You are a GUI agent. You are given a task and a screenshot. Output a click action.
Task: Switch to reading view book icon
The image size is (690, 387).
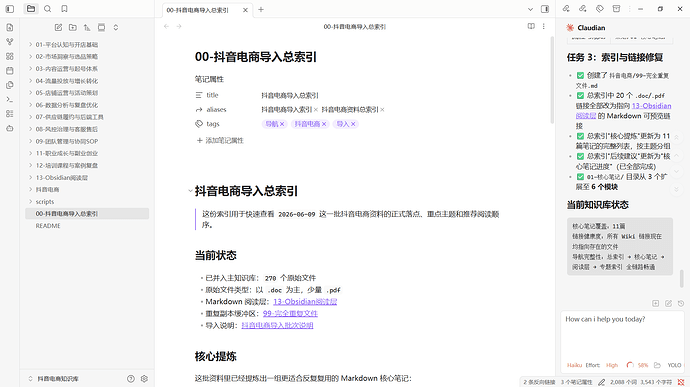point(531,26)
